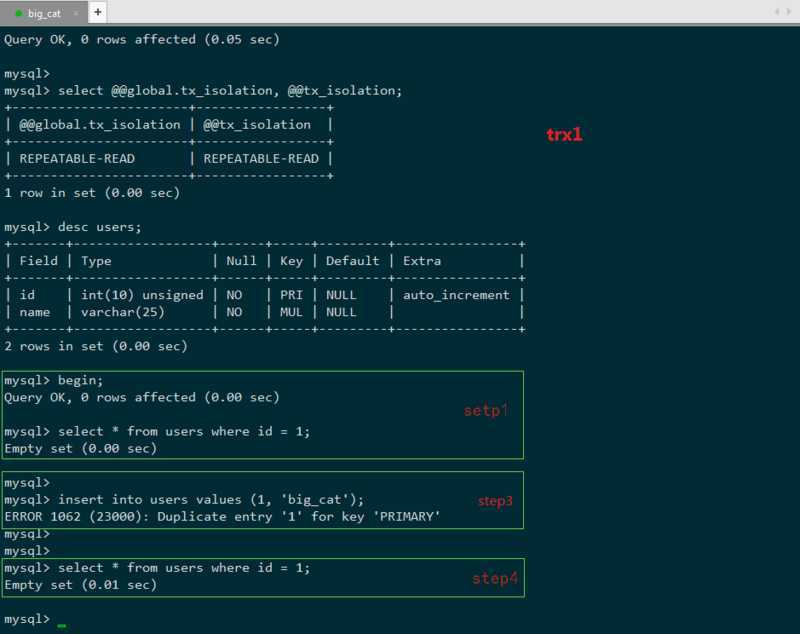The image size is (800, 634).
Task: Click the 'Empty set (0.01 sec)' result
Action: pos(81,585)
